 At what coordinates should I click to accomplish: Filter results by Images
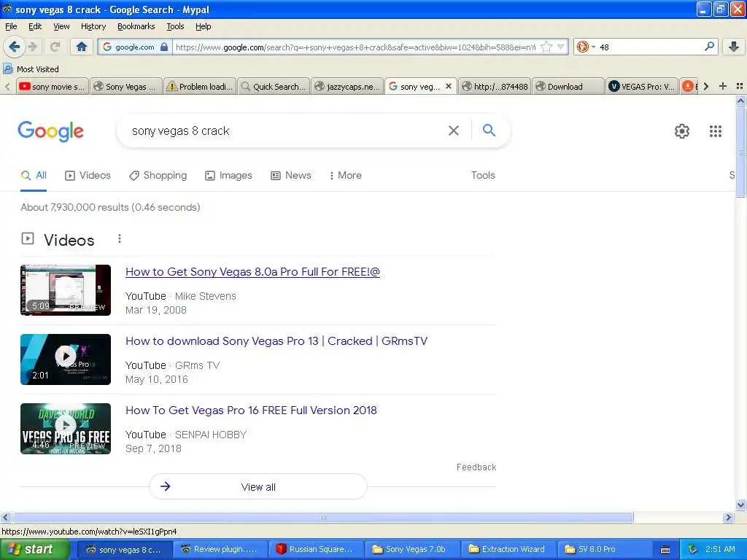(x=228, y=175)
